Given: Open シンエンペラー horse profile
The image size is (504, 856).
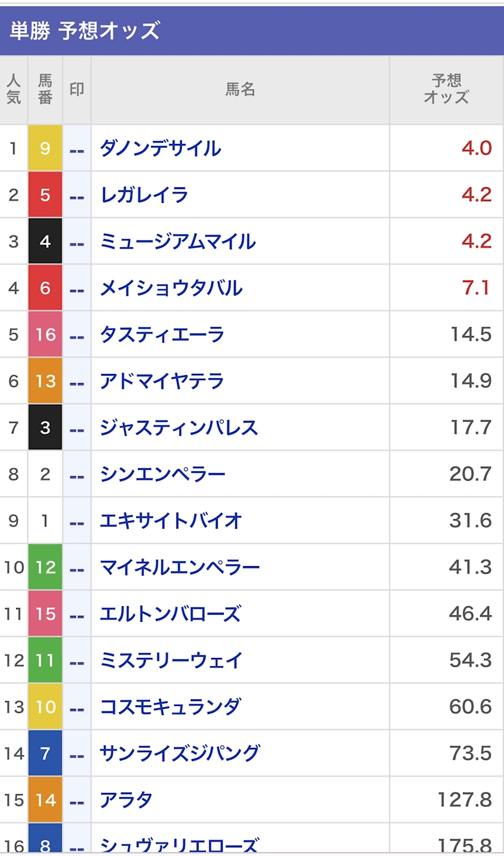Looking at the screenshot, I should point(163,474).
